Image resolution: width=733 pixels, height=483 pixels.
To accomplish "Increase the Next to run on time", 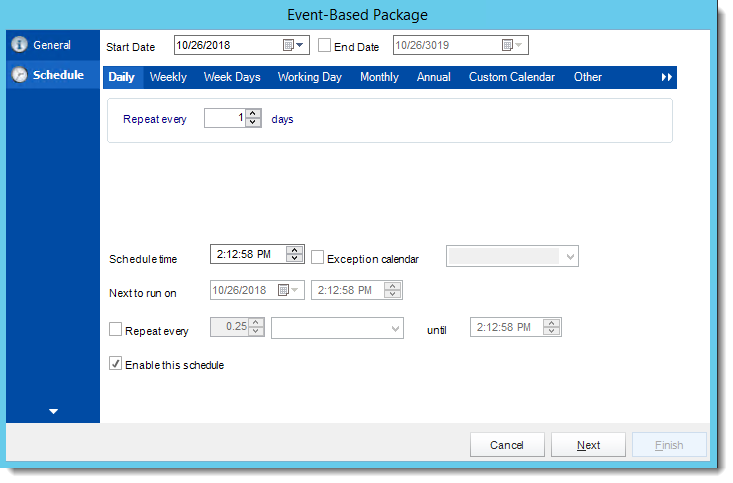I will [392, 286].
